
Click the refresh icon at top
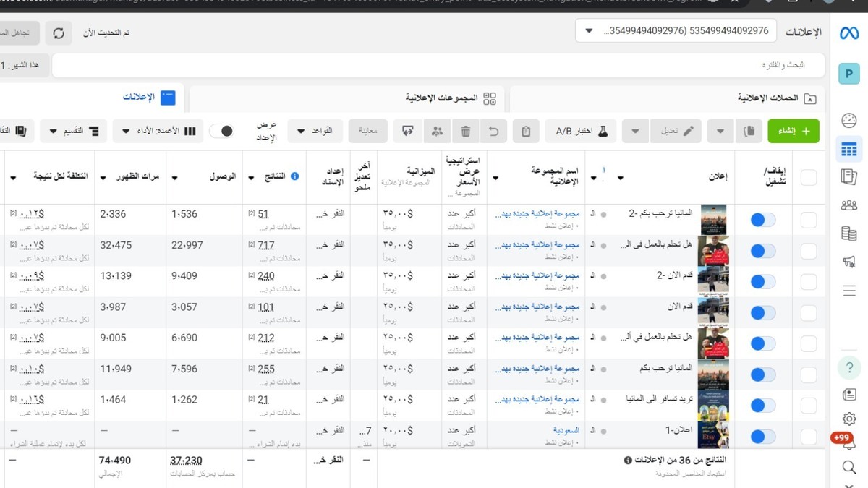click(x=59, y=33)
